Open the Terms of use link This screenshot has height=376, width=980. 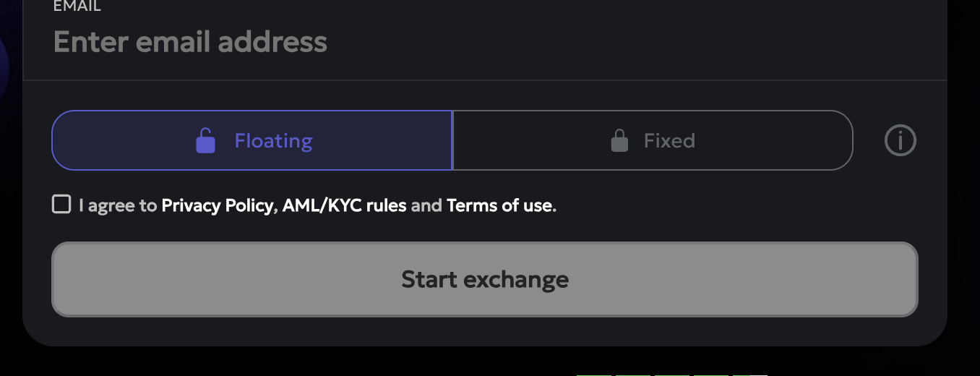point(499,205)
